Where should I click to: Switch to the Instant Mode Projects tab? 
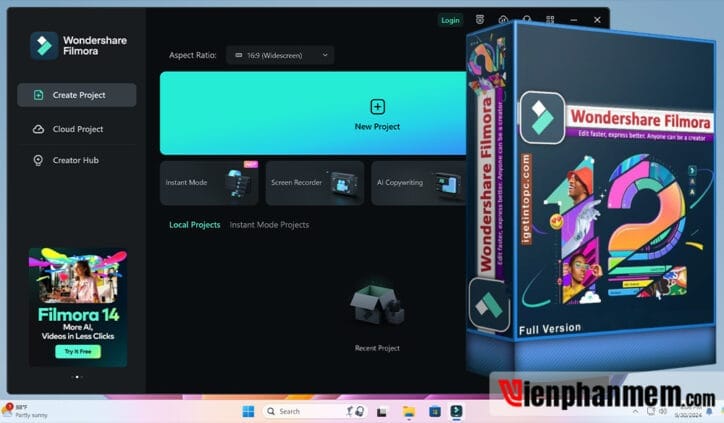click(x=269, y=225)
